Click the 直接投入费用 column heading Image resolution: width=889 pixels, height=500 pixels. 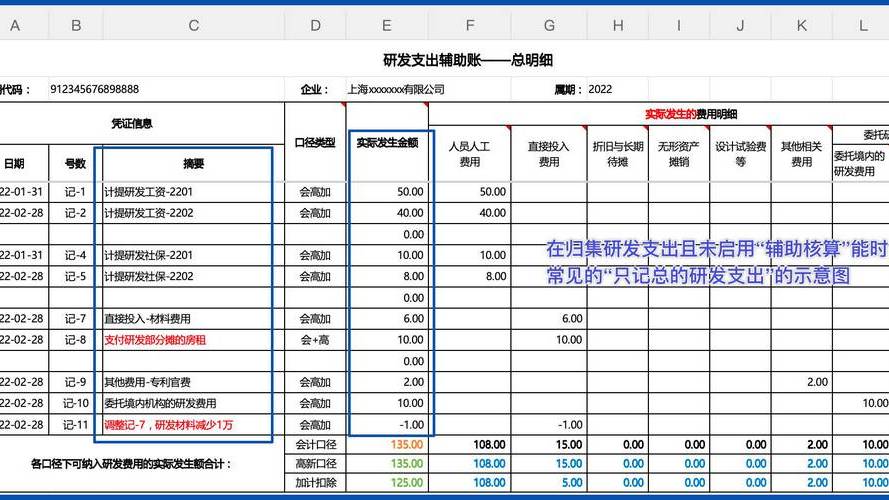(x=549, y=154)
